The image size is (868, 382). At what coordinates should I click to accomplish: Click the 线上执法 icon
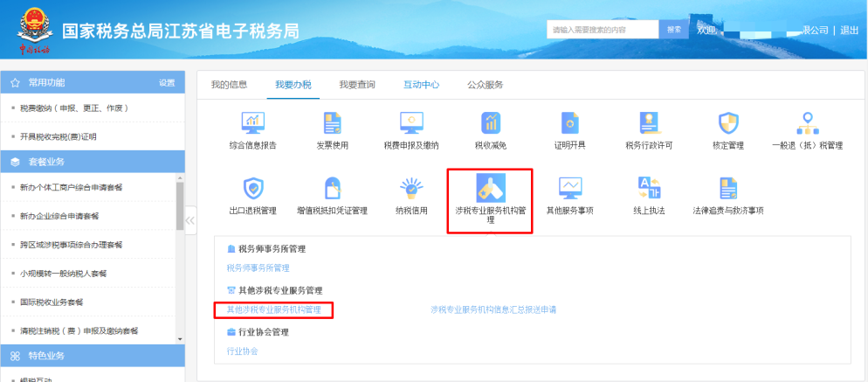click(649, 190)
